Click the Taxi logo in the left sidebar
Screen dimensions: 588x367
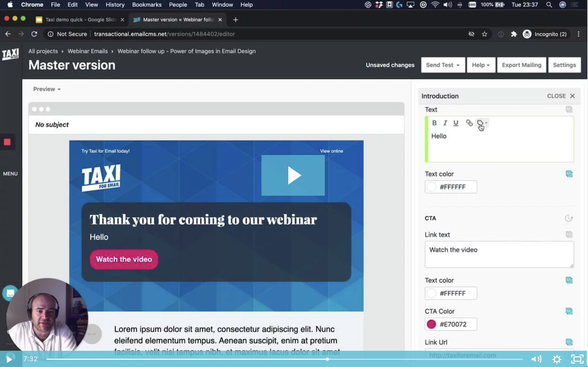click(x=10, y=54)
